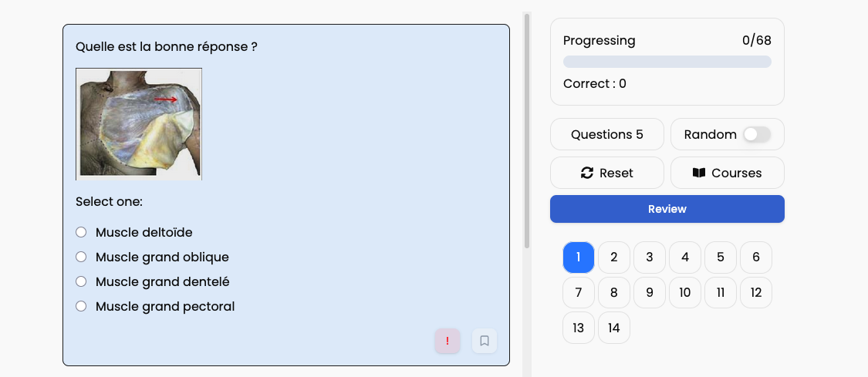Select current question 1 tile
The width and height of the screenshot is (868, 377).
(579, 257)
